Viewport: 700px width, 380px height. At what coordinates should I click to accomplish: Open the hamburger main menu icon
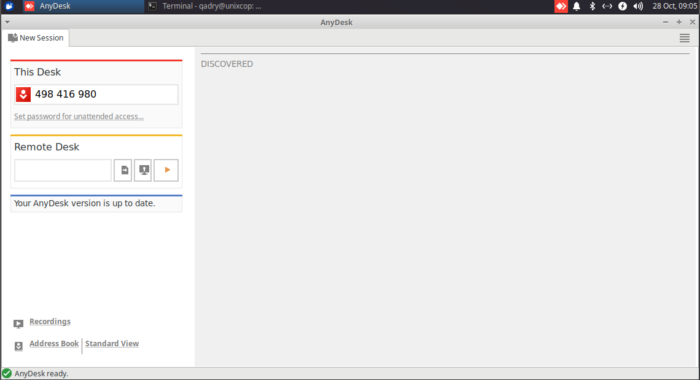(x=684, y=38)
